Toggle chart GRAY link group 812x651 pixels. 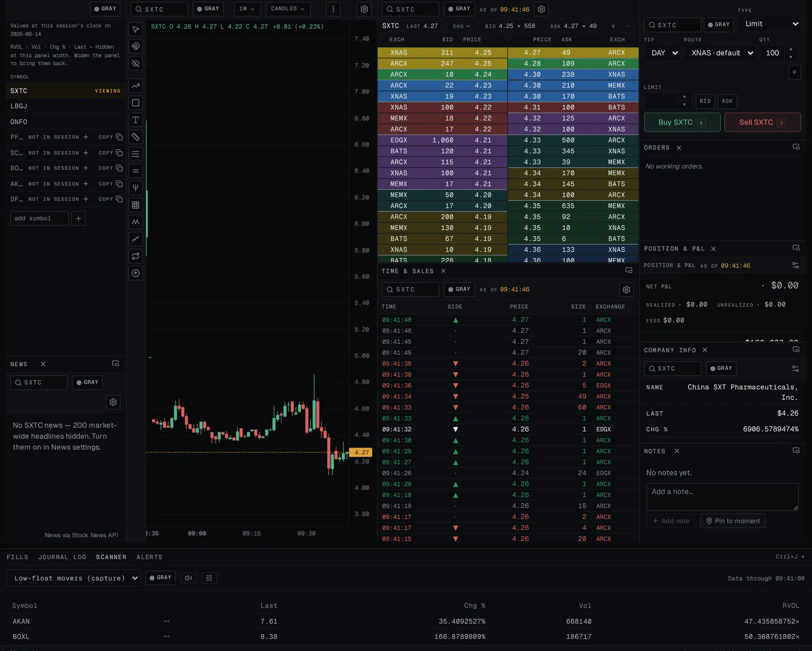(x=208, y=9)
